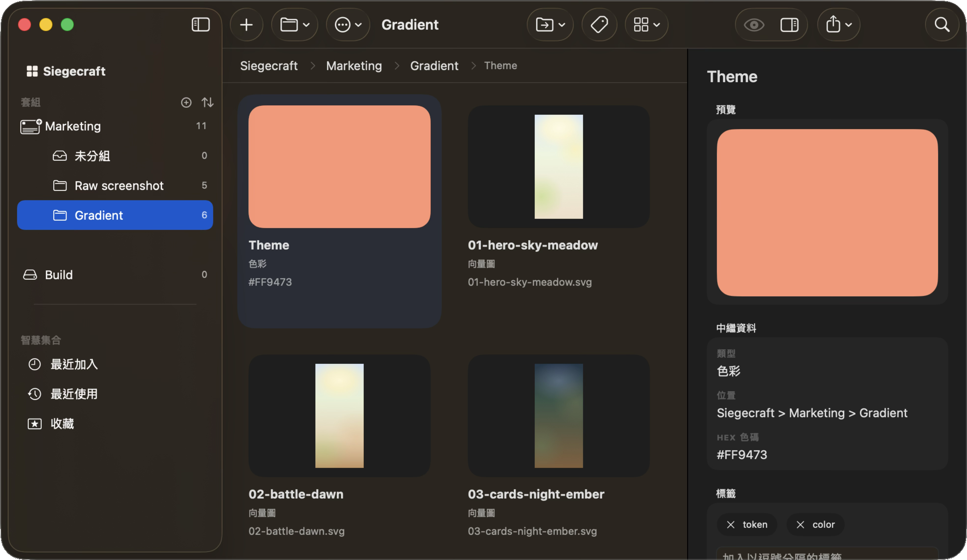Image resolution: width=967 pixels, height=560 pixels.
Task: Open the move-to-folder dropdown
Action: coord(550,25)
